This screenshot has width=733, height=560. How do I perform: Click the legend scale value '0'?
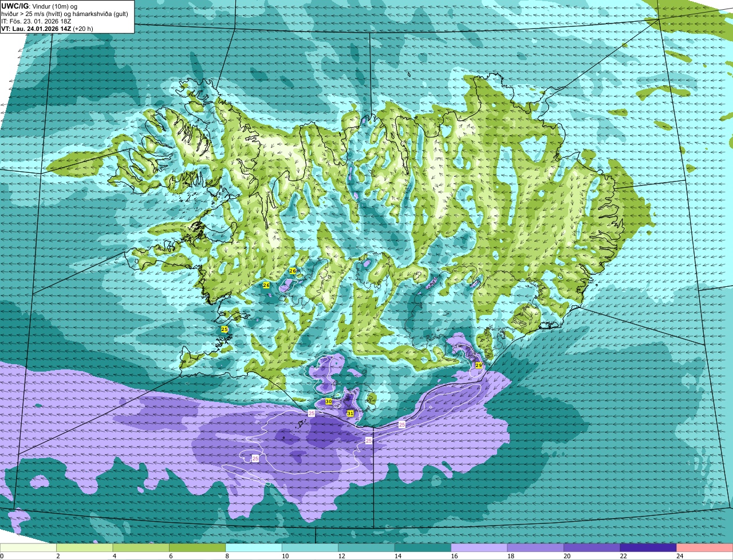pos(2,556)
